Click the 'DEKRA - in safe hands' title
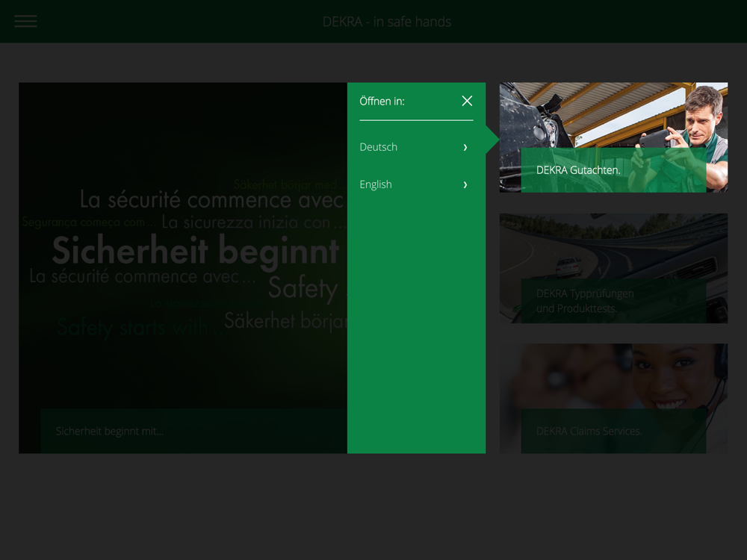This screenshot has width=747, height=560. tap(387, 22)
